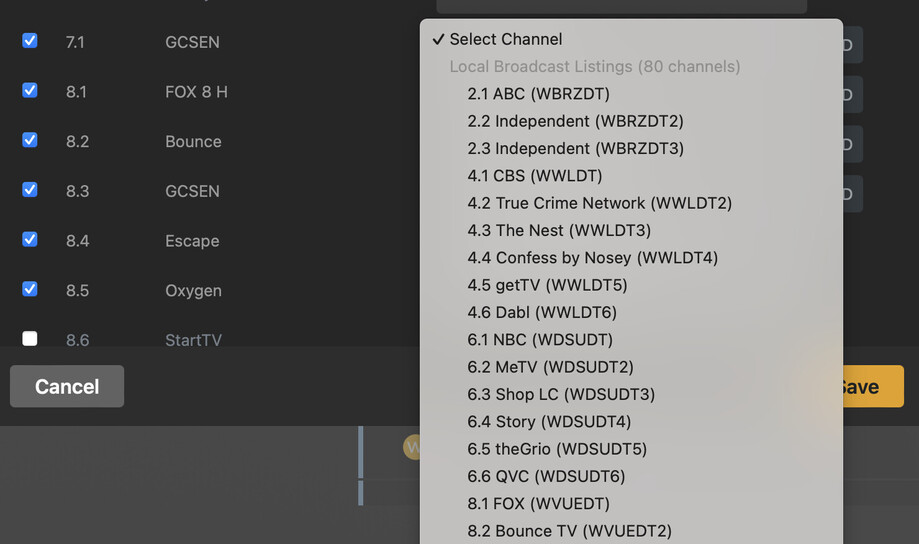Select 4.2 True Crime Network option
The image size is (919, 544).
pos(599,203)
